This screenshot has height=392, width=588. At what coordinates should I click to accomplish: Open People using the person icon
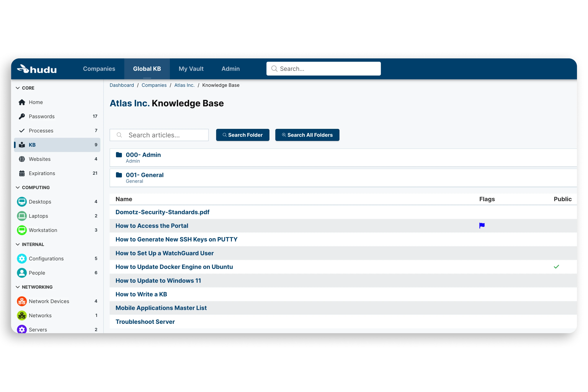22,273
